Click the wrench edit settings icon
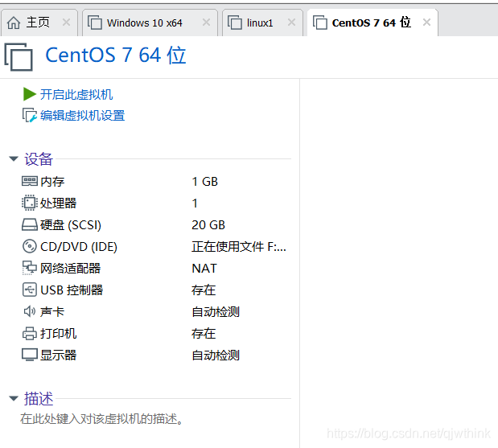This screenshot has height=448, width=498. [30, 115]
